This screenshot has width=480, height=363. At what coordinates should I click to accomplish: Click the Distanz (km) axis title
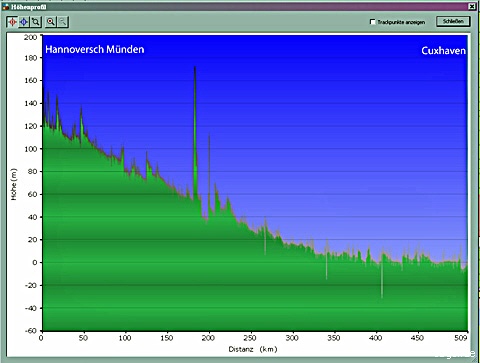[x=253, y=349]
